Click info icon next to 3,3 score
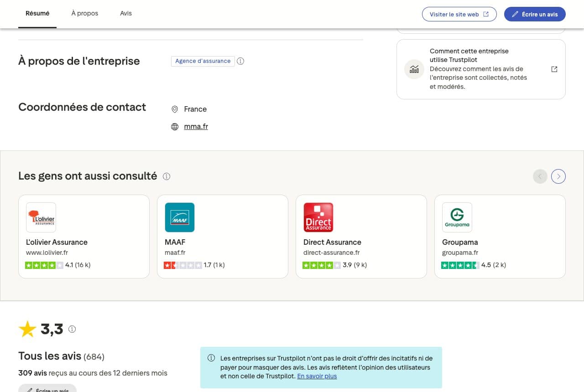 72,329
